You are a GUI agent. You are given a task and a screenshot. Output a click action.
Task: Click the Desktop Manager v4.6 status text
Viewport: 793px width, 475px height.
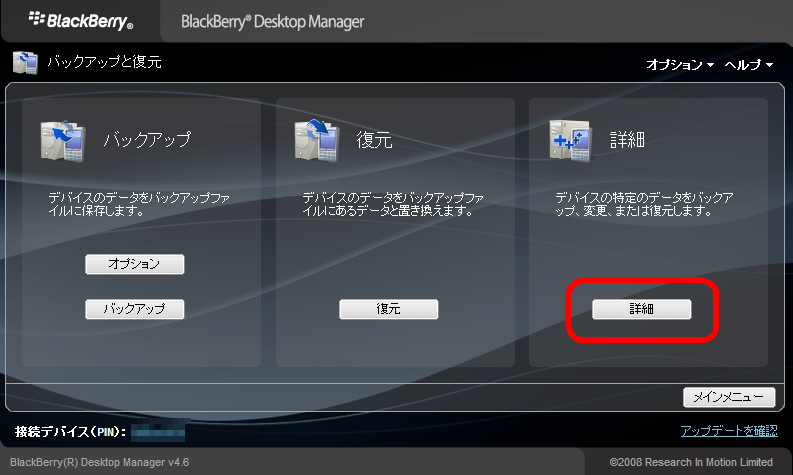[99, 462]
